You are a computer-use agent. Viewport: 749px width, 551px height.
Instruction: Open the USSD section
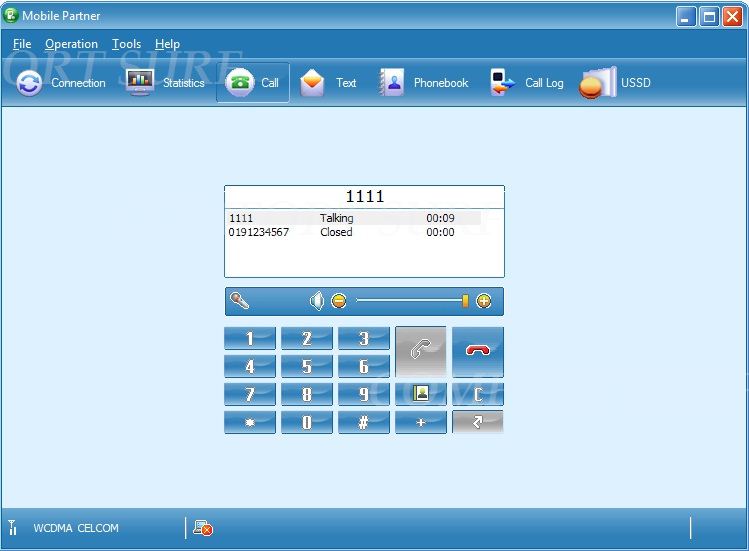[x=616, y=83]
